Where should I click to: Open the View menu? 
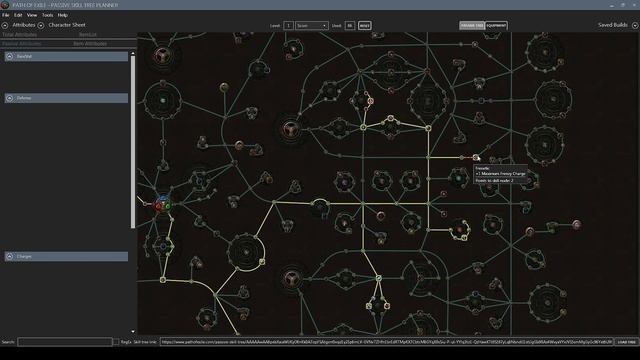pyautogui.click(x=32, y=15)
